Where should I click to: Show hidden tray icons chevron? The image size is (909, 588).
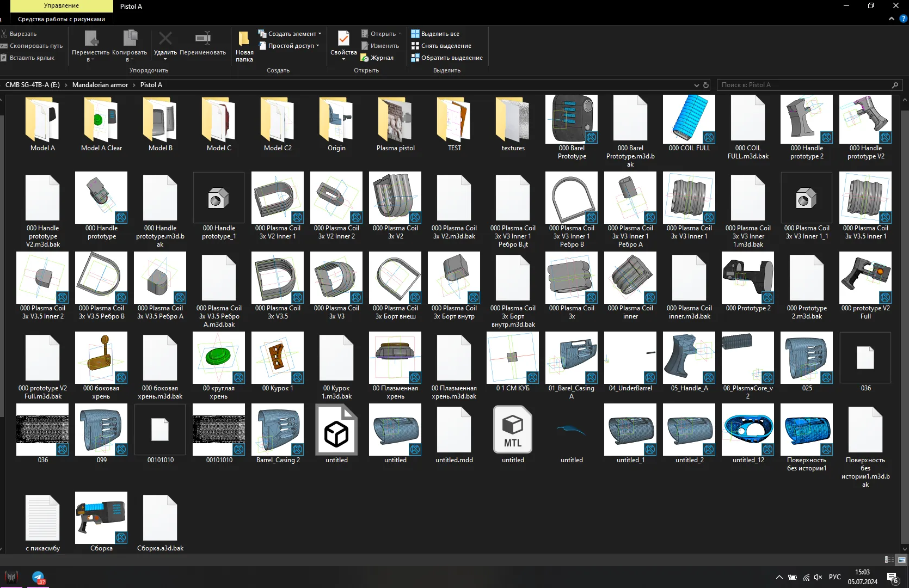coord(779,577)
